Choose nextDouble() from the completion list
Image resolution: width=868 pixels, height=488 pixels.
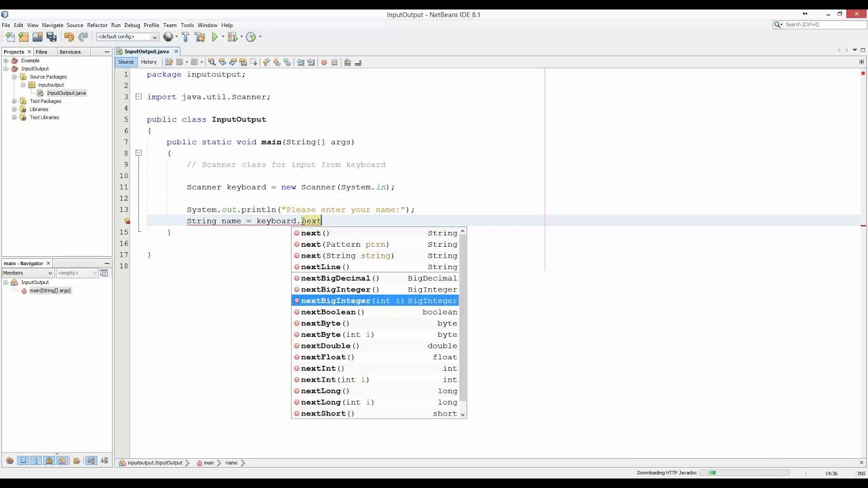click(x=375, y=346)
